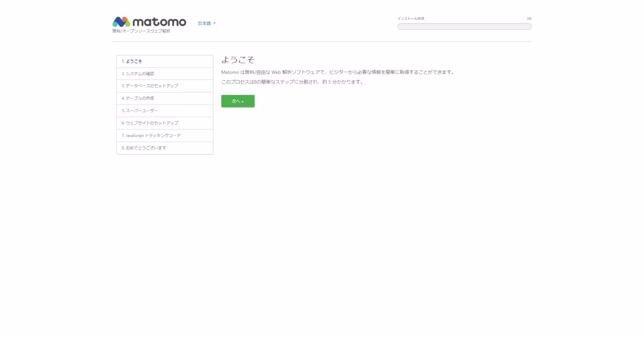644x338 pixels.
Task: Select step 3. データベースのセットアップ
Action: [165, 86]
